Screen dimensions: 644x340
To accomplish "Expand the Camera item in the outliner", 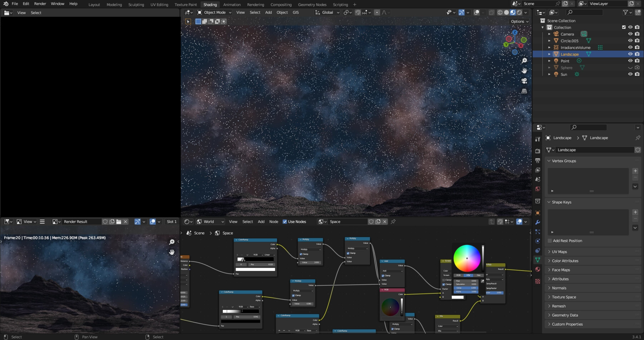I will tap(550, 34).
